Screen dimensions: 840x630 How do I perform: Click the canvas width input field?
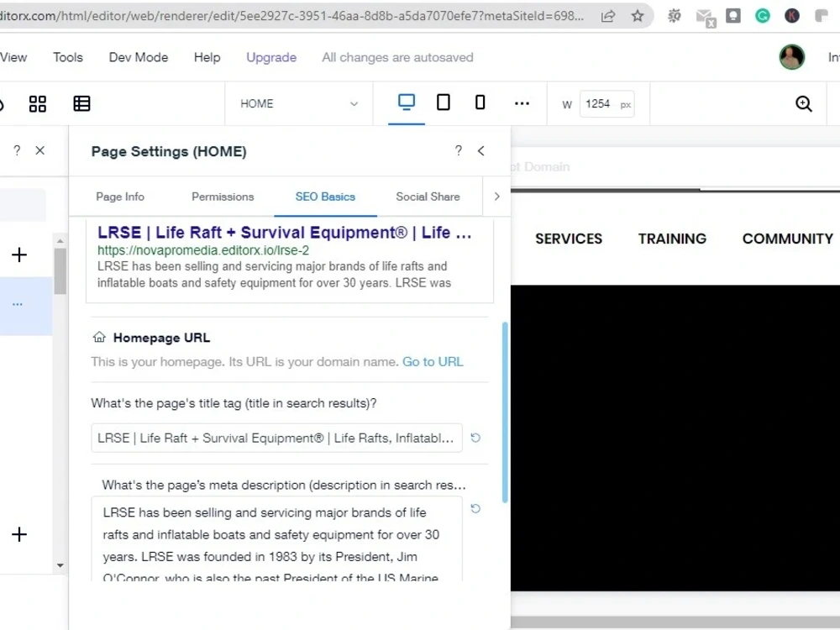pyautogui.click(x=607, y=103)
